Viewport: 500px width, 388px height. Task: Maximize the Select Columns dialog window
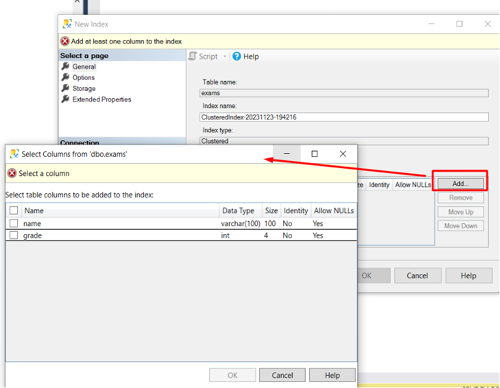pyautogui.click(x=314, y=154)
